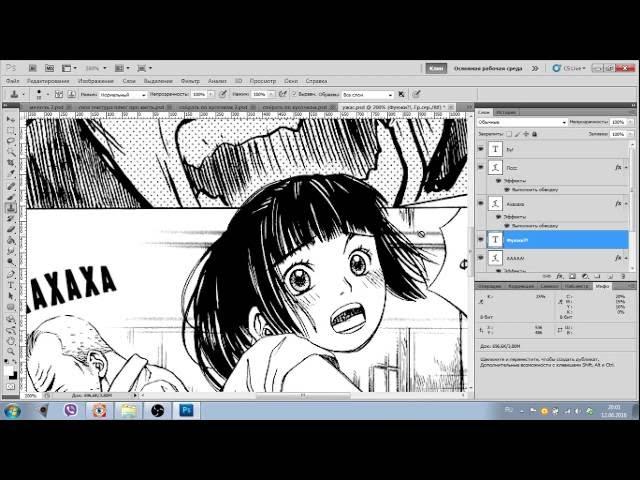Open the arrange documents dropdown

click(122, 68)
